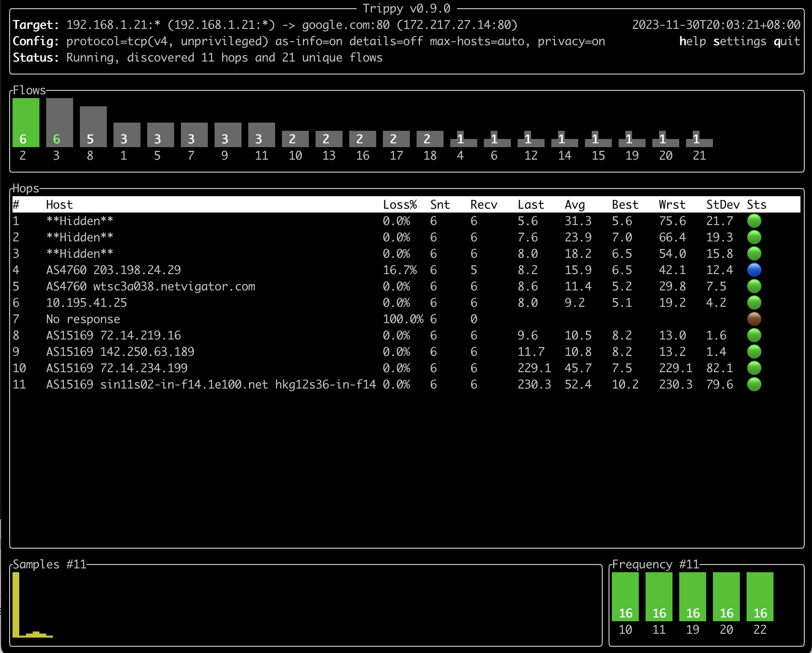Click frequency bar labeled 20
Screen dimensions: 812x653
(x=726, y=597)
